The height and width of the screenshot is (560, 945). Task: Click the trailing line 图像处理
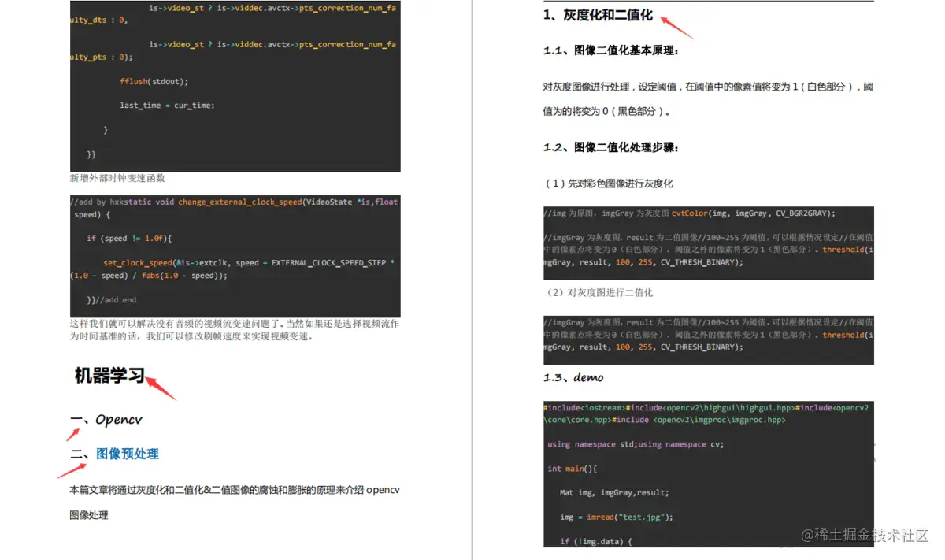(89, 515)
